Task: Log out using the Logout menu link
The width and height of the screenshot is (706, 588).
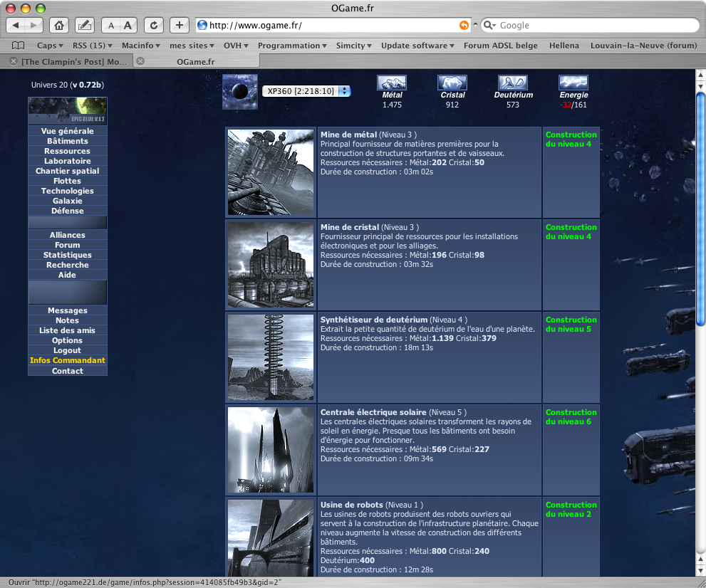Action: click(x=68, y=350)
